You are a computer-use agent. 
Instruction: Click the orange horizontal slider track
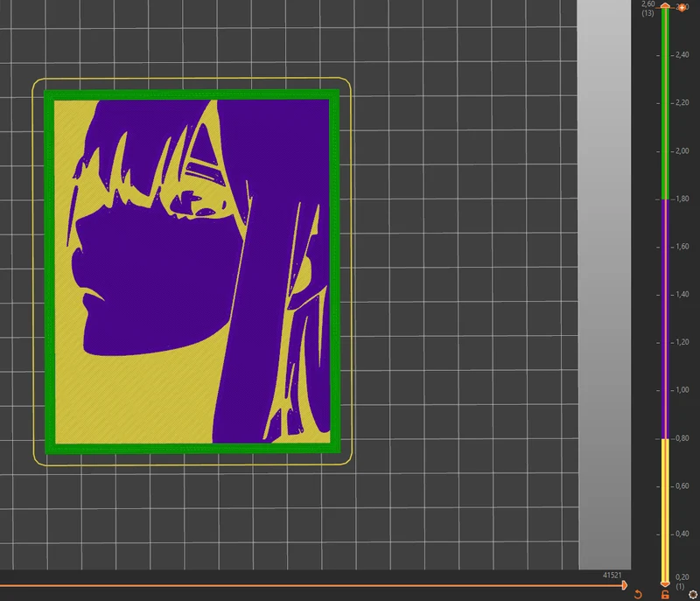coord(311,585)
